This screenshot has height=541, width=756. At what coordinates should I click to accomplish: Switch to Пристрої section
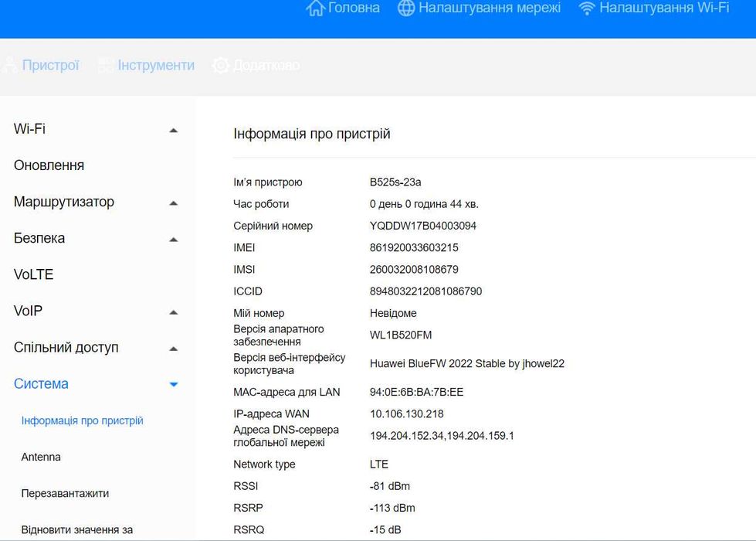50,65
